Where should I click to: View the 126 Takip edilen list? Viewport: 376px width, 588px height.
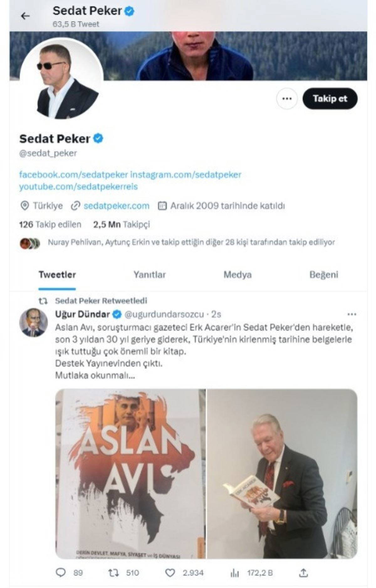[50, 224]
